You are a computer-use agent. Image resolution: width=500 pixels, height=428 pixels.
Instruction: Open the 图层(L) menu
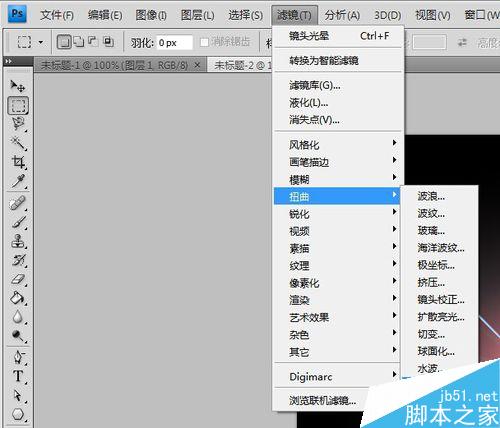(x=198, y=15)
